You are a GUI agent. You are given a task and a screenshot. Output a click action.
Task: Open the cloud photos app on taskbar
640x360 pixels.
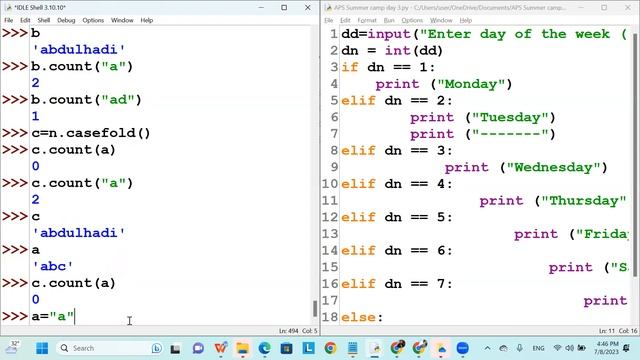click(x=441, y=348)
